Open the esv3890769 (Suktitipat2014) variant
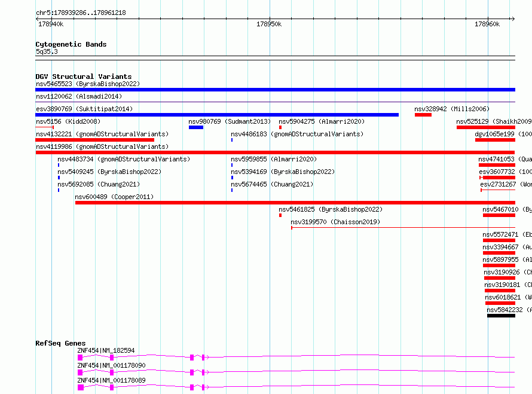Viewport: 532px width, 394px height. pyautogui.click(x=84, y=109)
